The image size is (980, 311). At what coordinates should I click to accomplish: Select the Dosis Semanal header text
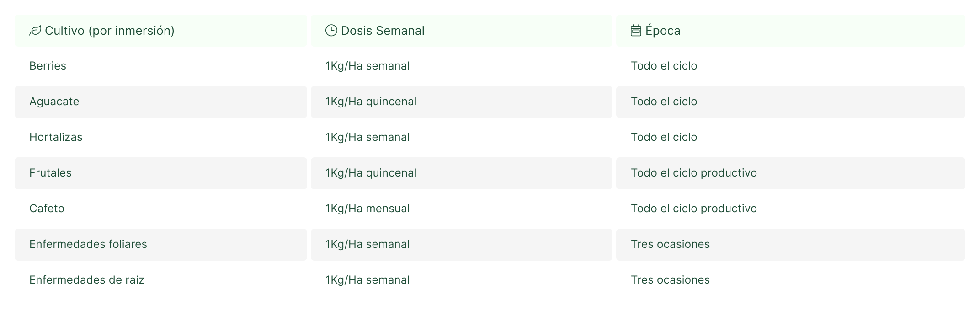pyautogui.click(x=383, y=31)
